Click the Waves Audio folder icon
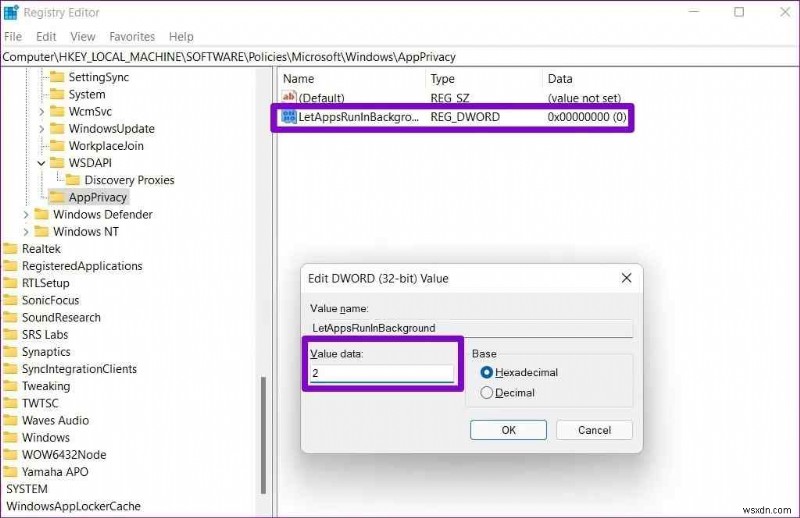Viewport: 800px width, 518px height. click(10, 421)
